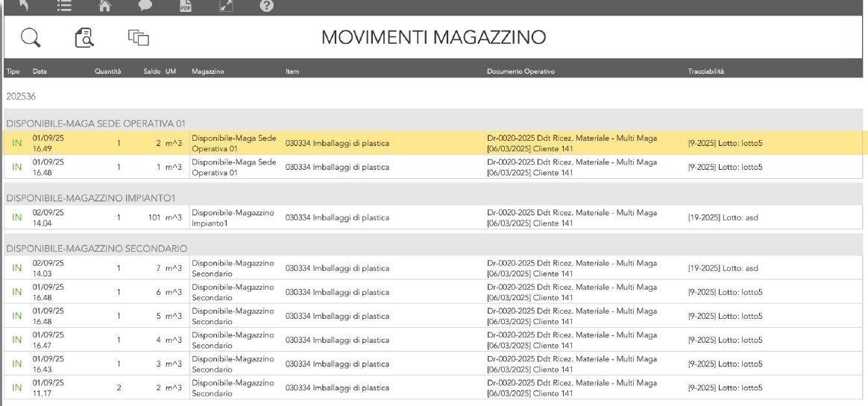The height and width of the screenshot is (406, 868).
Task: Click the Saldo value 101
Action: click(154, 218)
